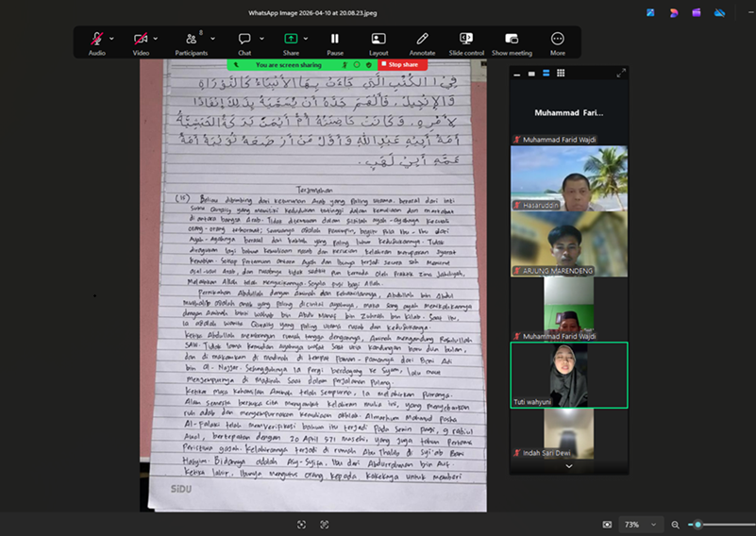This screenshot has width=756, height=536.
Task: Click the muted mic indicator in sharing banner
Action: click(344, 64)
